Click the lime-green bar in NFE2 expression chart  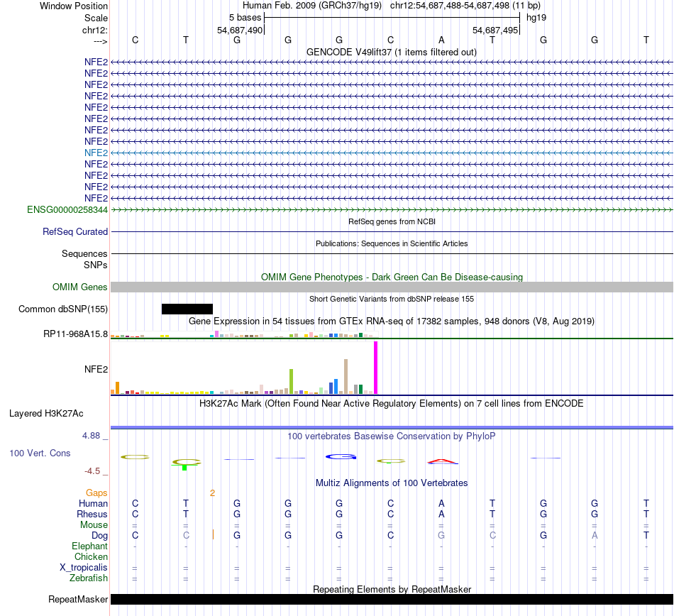point(291,381)
